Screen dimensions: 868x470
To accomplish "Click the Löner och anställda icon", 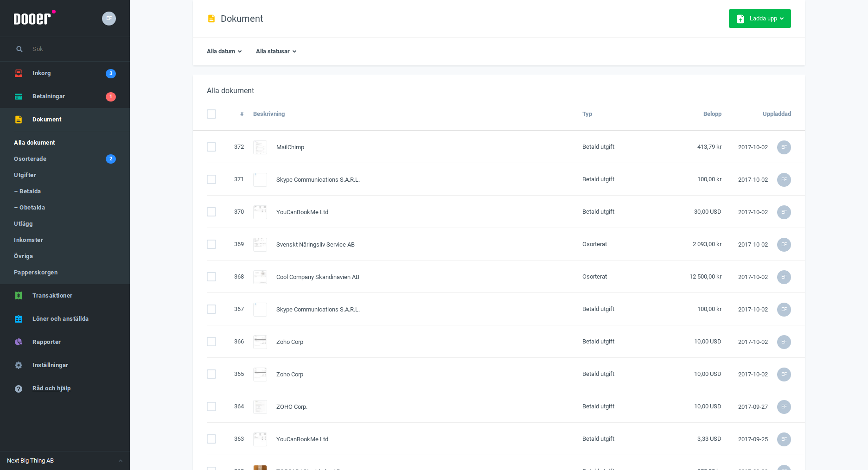I will 19,319.
